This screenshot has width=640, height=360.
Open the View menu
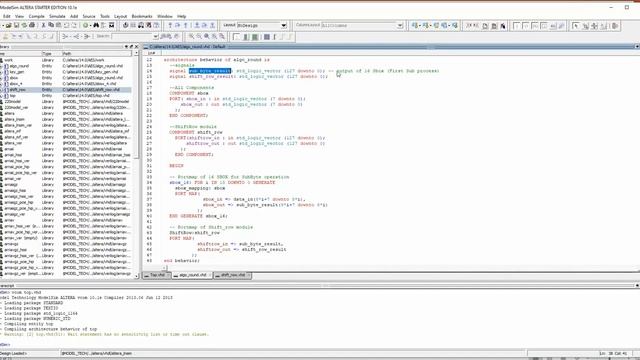point(19,16)
